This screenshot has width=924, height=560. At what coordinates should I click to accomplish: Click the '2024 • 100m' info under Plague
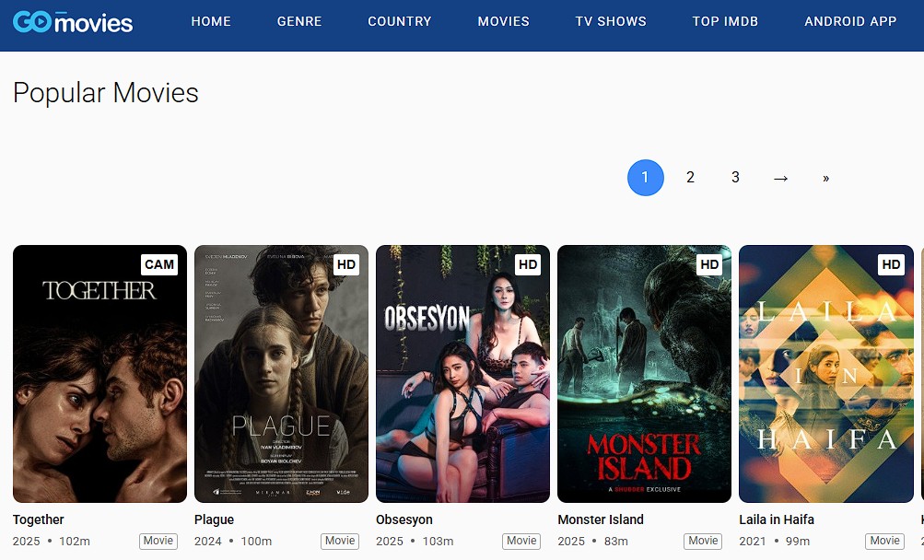(x=233, y=542)
